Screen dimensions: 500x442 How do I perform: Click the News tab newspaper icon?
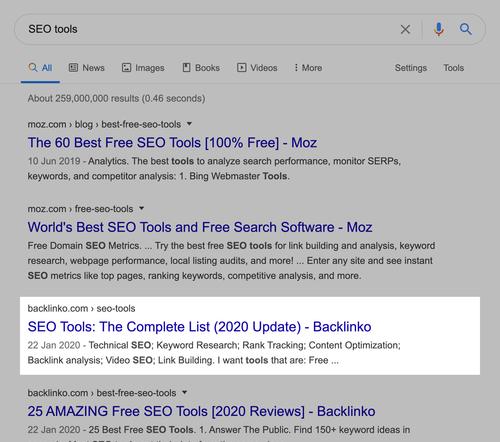pos(73,68)
